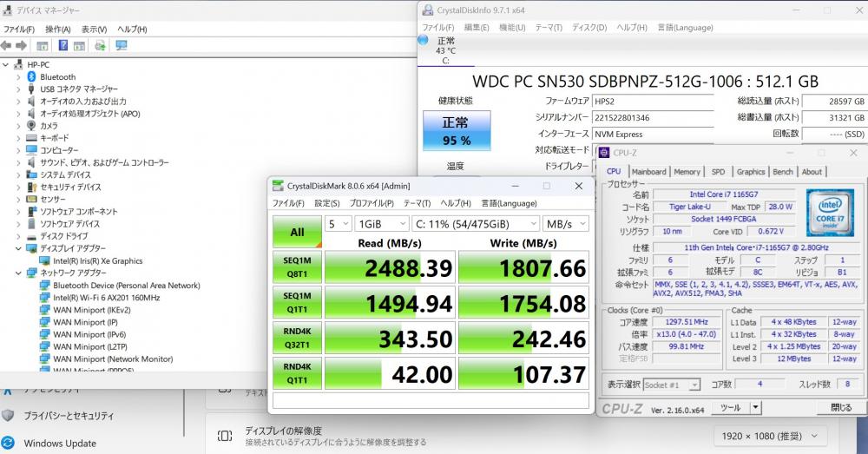Click the セキュリティ デバイス category icon
This screenshot has width=868, height=454.
(x=31, y=187)
